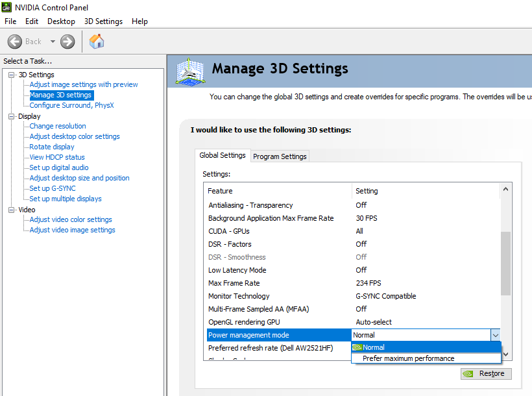Viewport: 532px width, 396px height.
Task: Open the 3D Settings menu
Action: tap(104, 21)
